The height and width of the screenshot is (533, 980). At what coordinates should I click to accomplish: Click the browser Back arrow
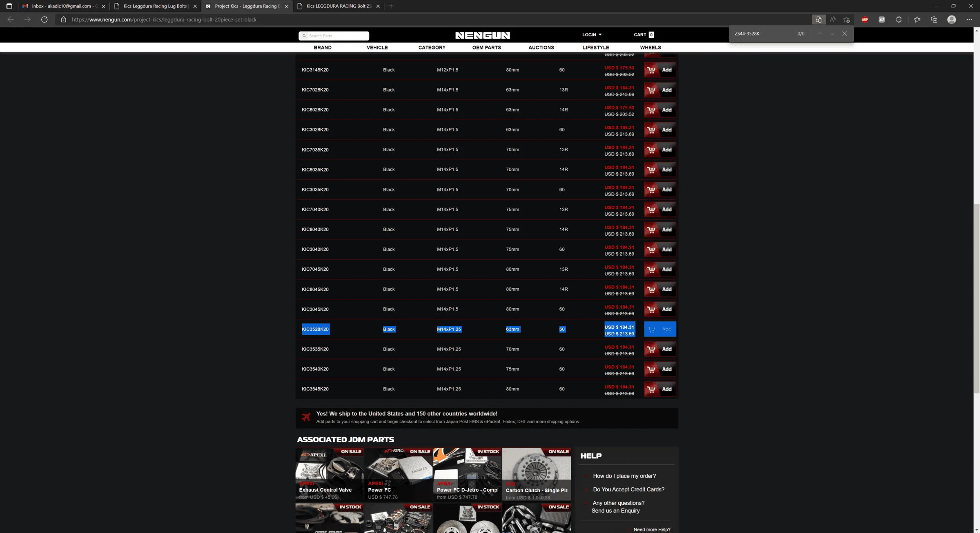click(11, 19)
